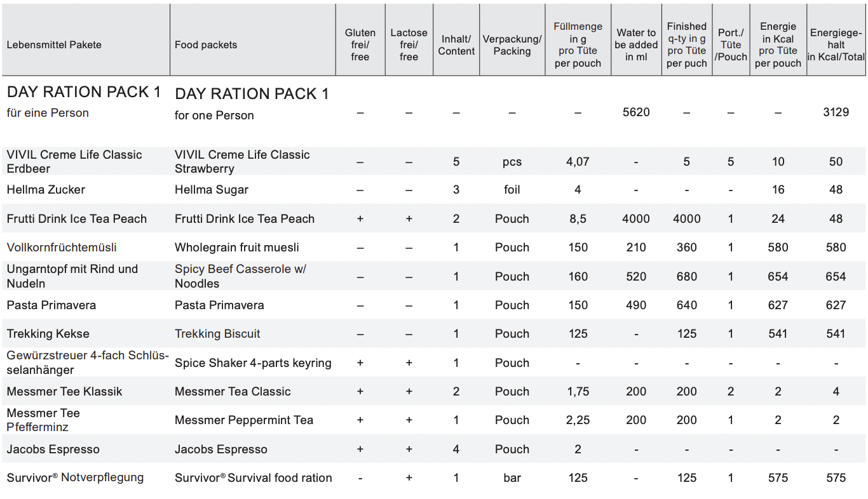This screenshot has height=499, width=868.
Task: Select the 'Verpackung/Packing' column header
Action: point(512,45)
